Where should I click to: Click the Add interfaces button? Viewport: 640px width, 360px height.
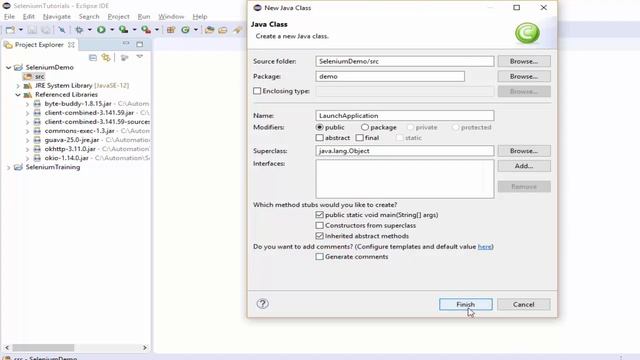(x=524, y=166)
